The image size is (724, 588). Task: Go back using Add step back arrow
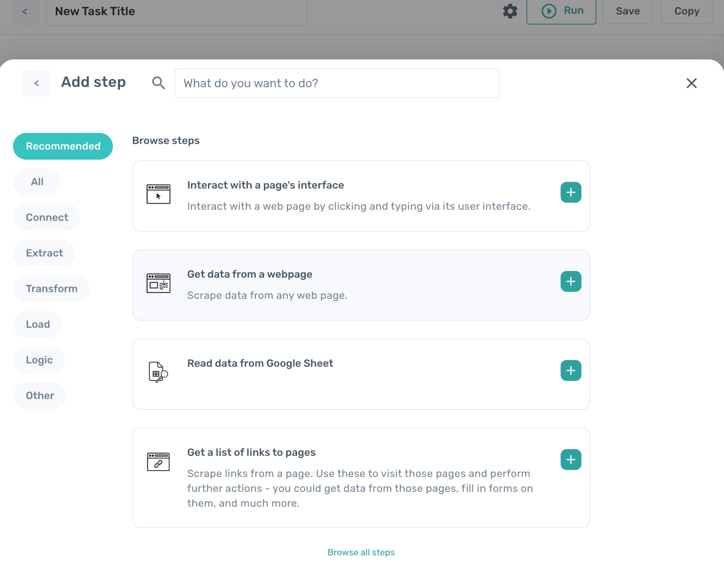point(36,83)
